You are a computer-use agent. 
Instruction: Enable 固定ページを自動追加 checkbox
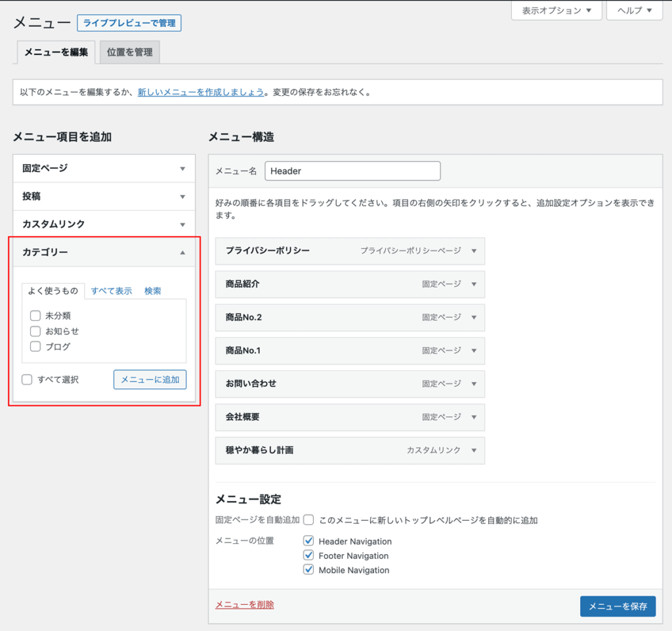308,520
